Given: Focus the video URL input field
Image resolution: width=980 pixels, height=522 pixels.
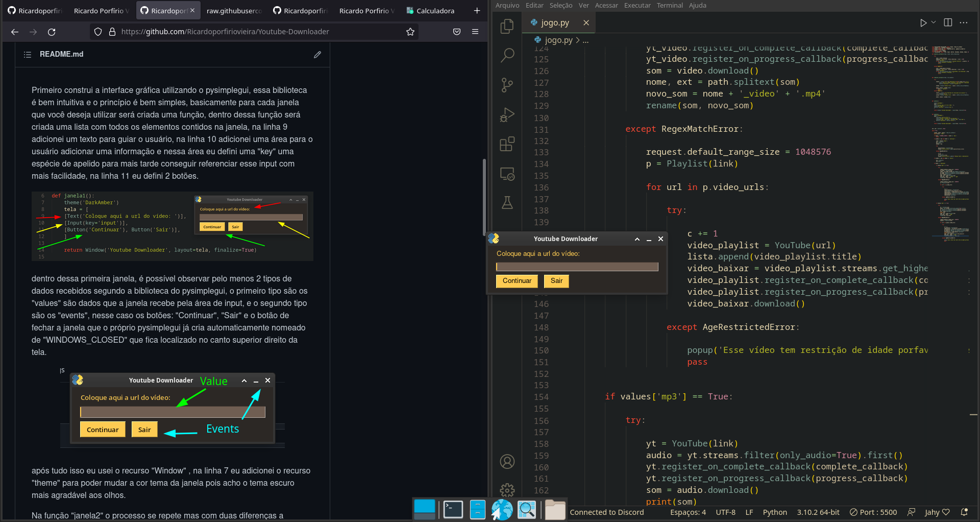Looking at the screenshot, I should [x=577, y=267].
